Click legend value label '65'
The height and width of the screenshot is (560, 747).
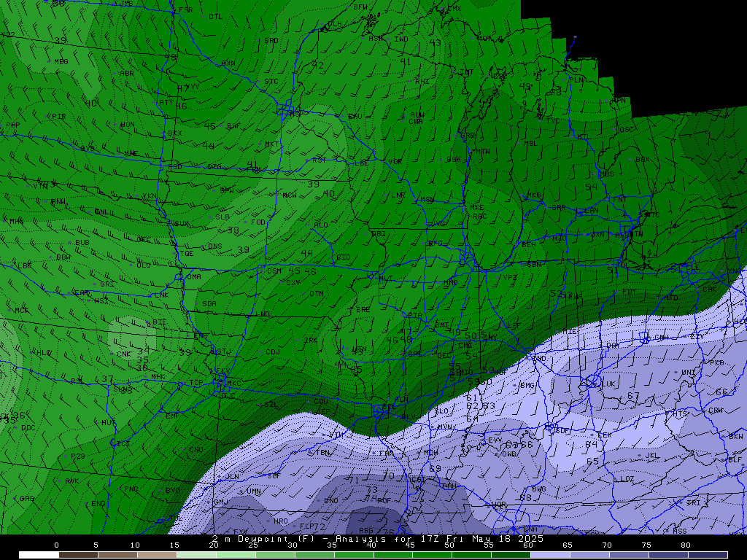567,545
